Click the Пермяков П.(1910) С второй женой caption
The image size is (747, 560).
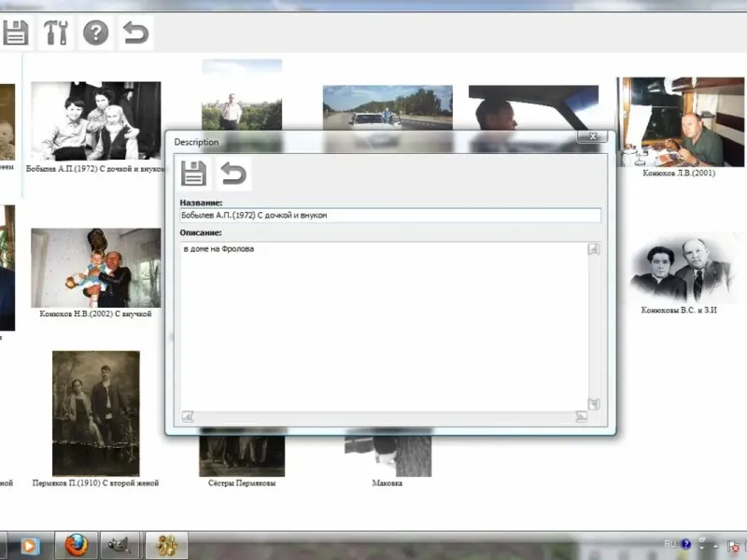point(96,483)
